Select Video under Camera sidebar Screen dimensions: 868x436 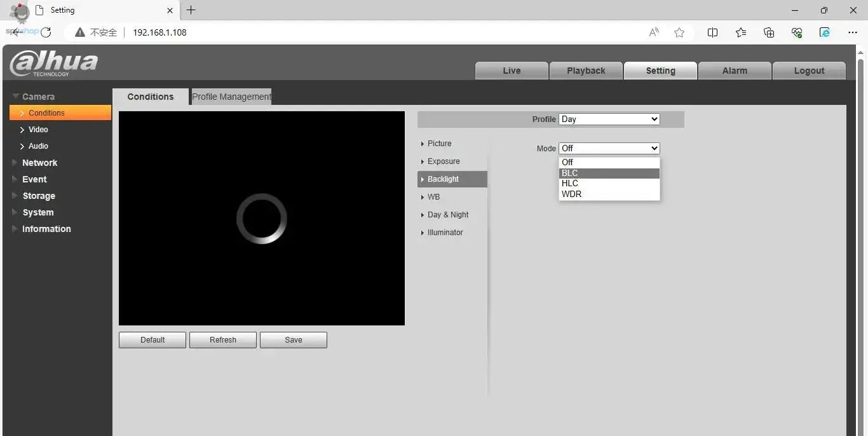tap(38, 130)
